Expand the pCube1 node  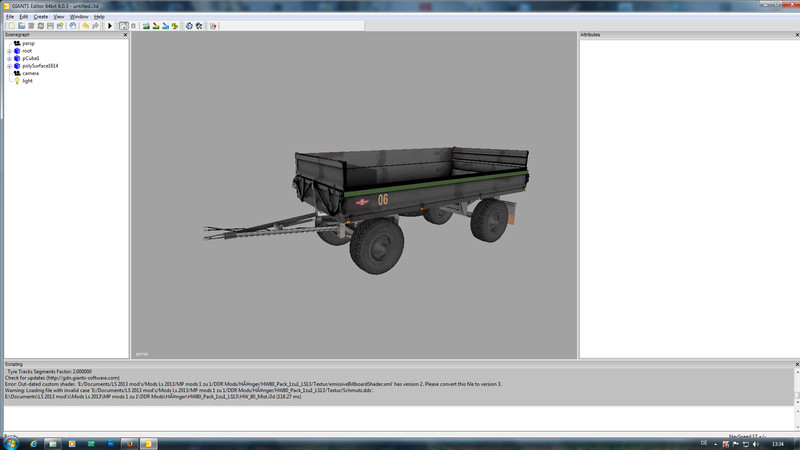(9, 59)
